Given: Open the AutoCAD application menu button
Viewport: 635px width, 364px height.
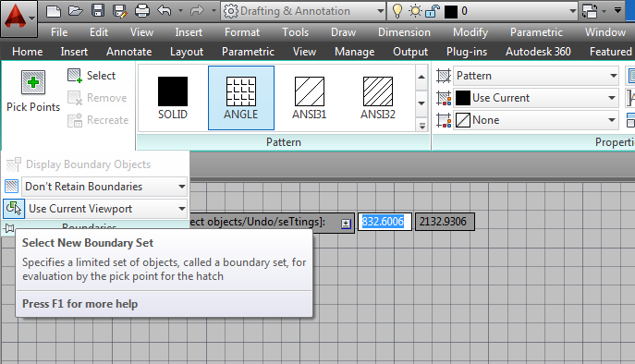Looking at the screenshot, I should coord(18,18).
